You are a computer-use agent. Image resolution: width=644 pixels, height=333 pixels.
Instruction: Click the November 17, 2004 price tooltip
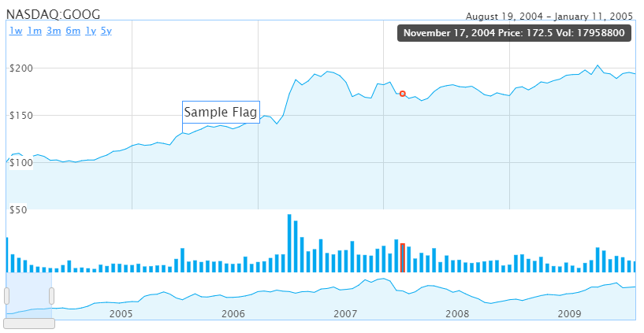pyautogui.click(x=514, y=33)
